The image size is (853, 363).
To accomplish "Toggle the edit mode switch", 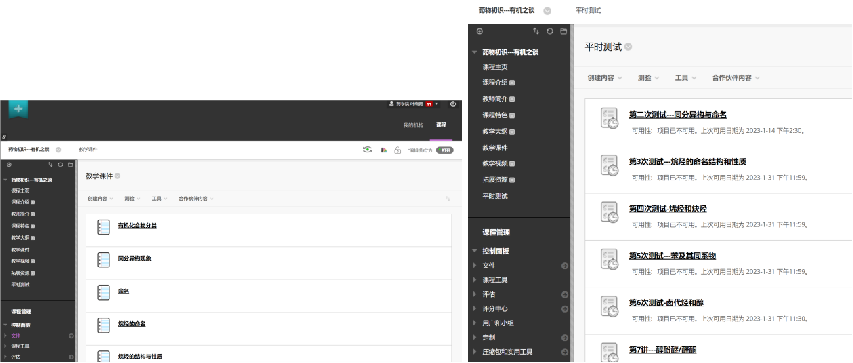I will coord(444,150).
